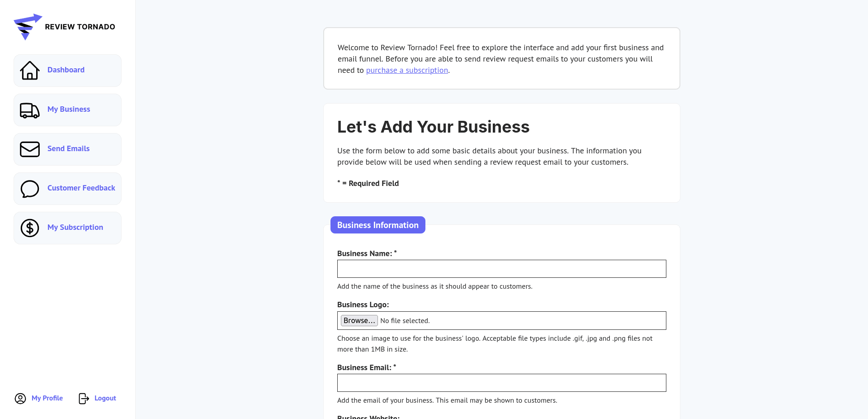Viewport: 868px width, 419px height.
Task: Click the Customer Feedback speech bubble icon
Action: tap(30, 189)
